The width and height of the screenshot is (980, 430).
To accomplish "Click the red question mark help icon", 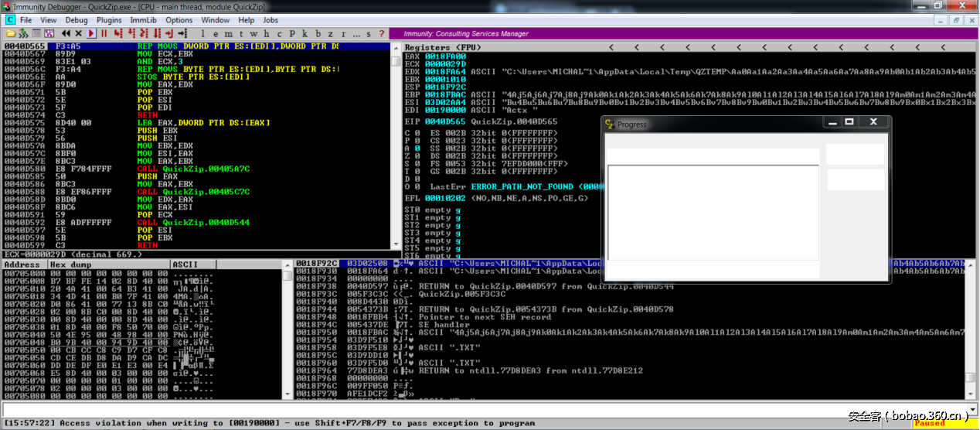I will pos(381,34).
